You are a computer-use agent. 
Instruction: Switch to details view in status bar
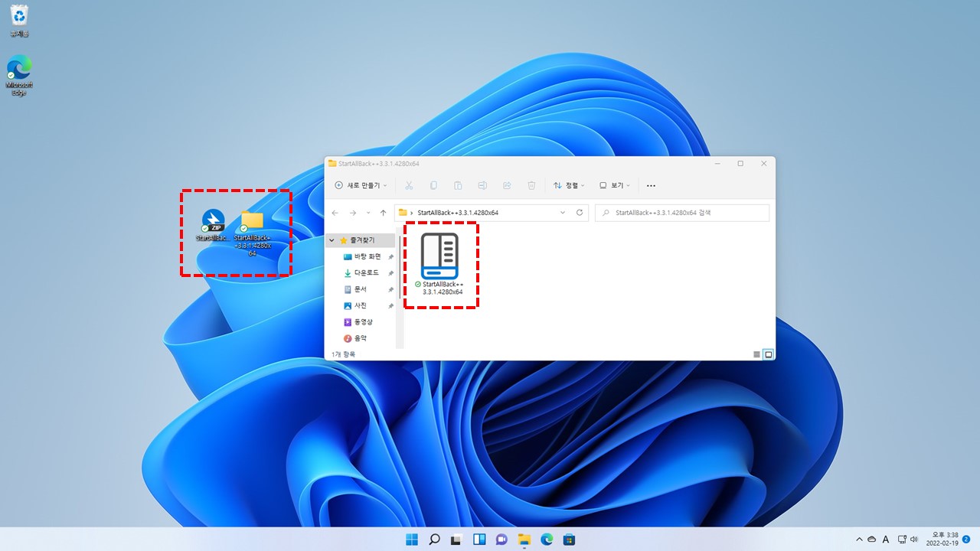pyautogui.click(x=757, y=354)
